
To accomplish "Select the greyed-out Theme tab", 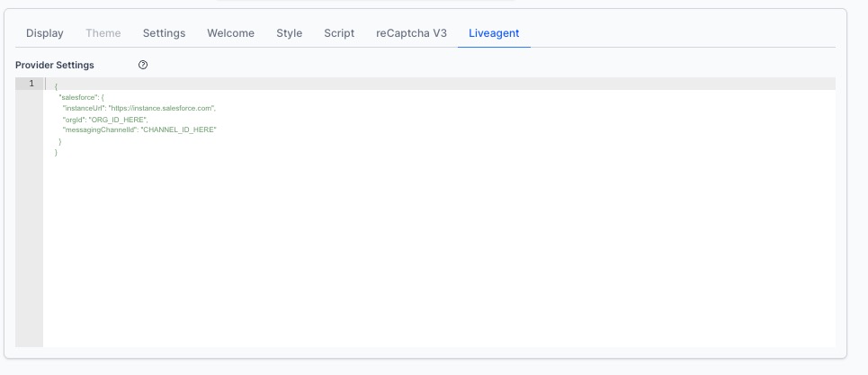I will [103, 33].
